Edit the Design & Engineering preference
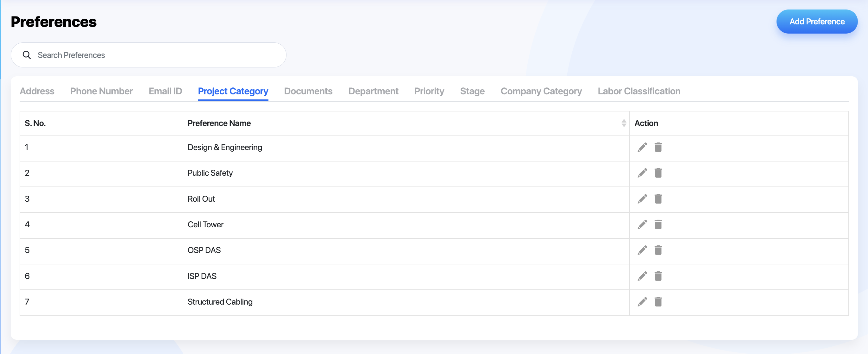The width and height of the screenshot is (868, 354). [642, 147]
